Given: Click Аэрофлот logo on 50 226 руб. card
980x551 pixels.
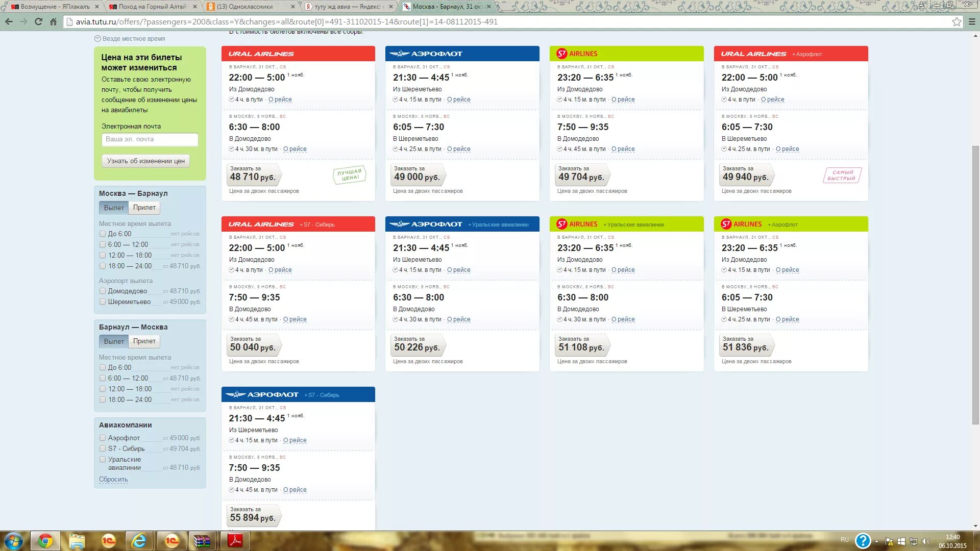Looking at the screenshot, I should [x=426, y=224].
